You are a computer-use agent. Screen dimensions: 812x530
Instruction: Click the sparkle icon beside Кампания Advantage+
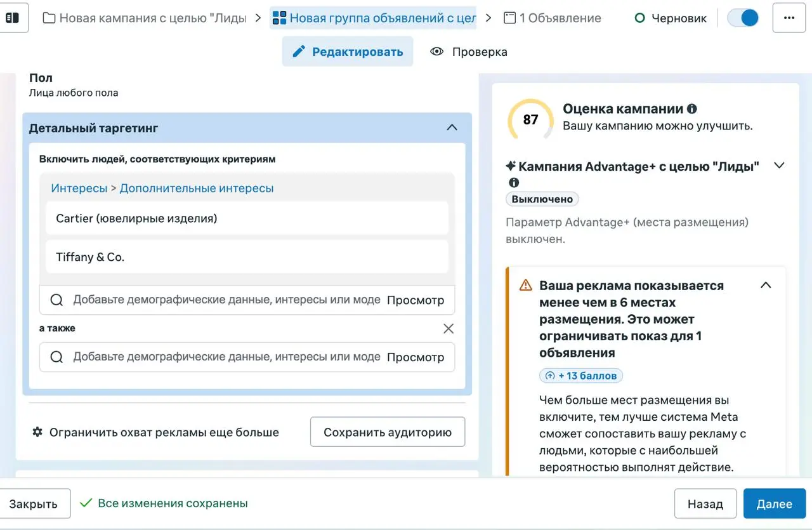(x=511, y=166)
